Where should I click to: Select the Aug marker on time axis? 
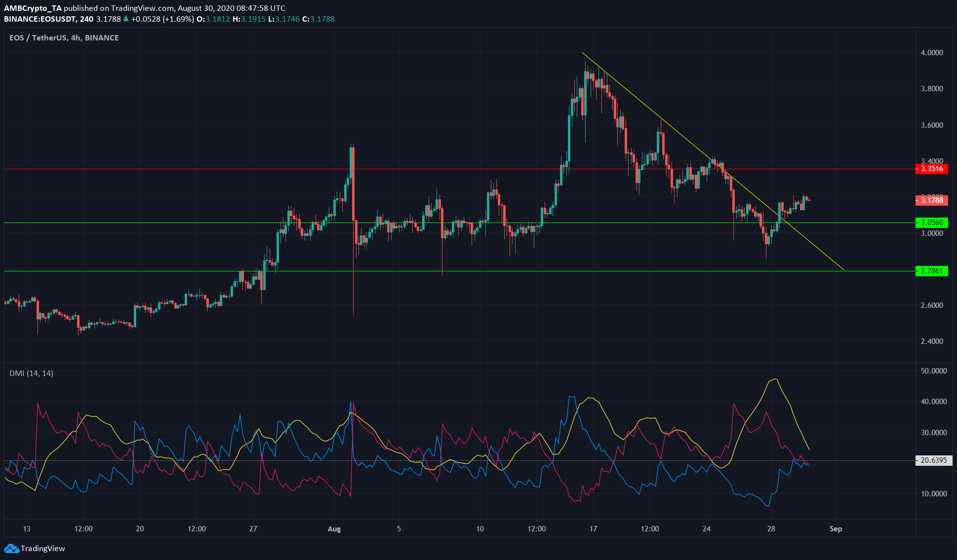coord(334,529)
